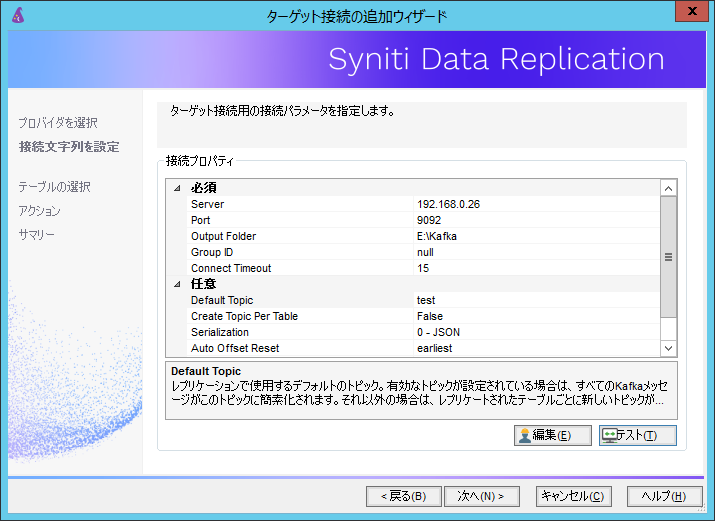715x521 pixels.
Task: Select the サマリー wizard step
Action: click(36, 235)
